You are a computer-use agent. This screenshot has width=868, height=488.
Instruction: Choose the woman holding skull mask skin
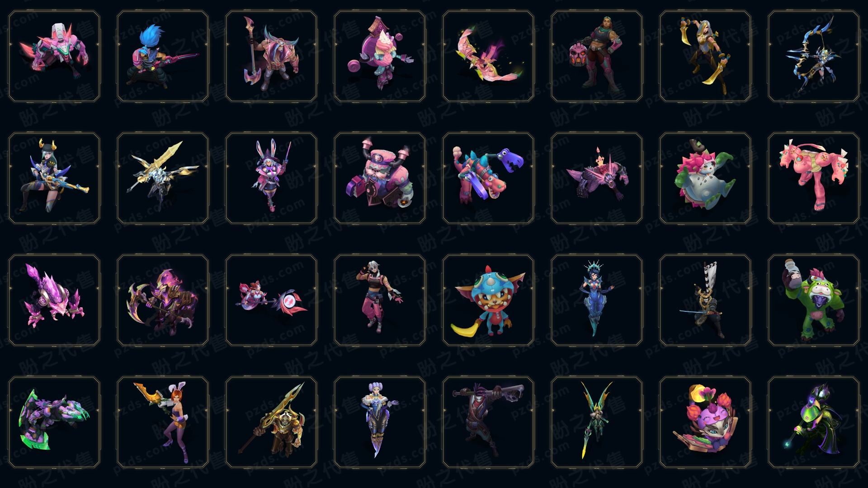[597, 56]
